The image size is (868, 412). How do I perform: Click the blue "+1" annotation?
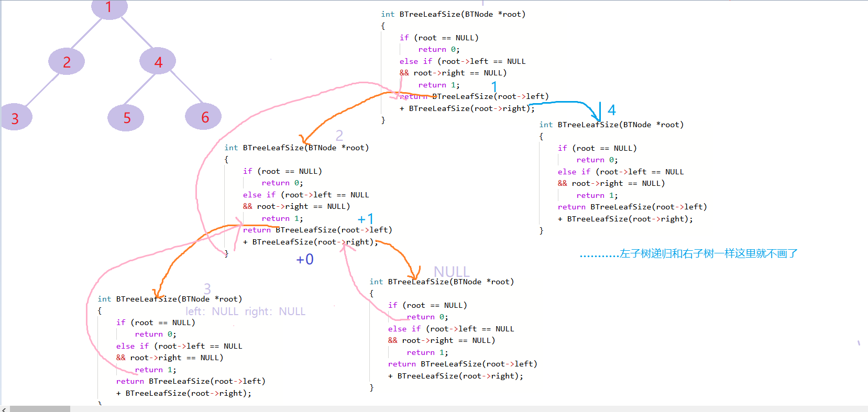[x=366, y=219]
